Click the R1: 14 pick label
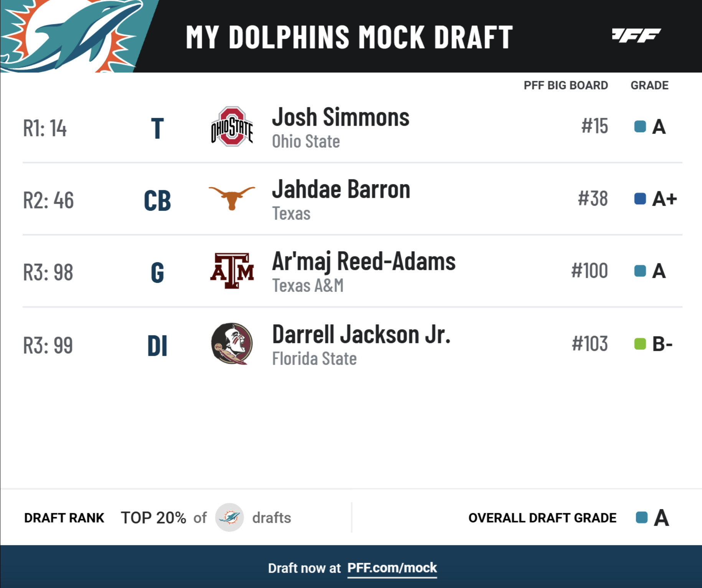The height and width of the screenshot is (588, 702). (45, 128)
